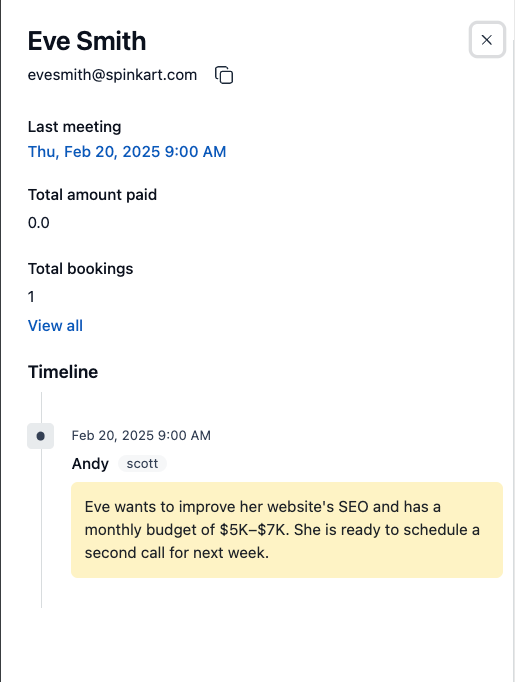Click the scott tag badge
The image size is (515, 682).
142,464
